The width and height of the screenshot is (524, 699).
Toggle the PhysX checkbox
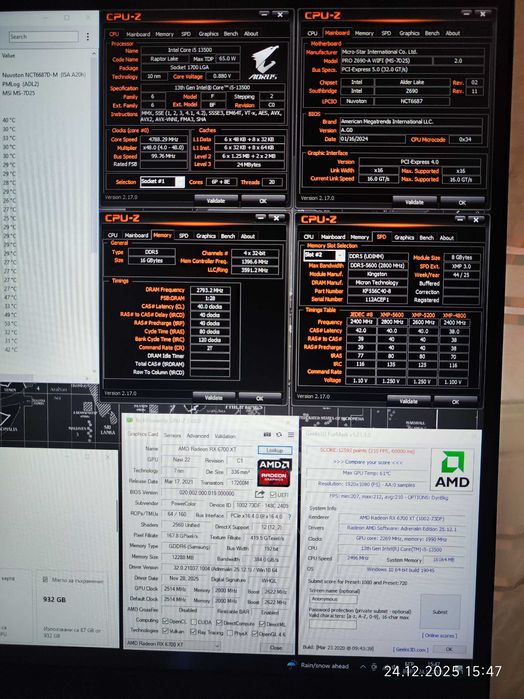pos(230,633)
